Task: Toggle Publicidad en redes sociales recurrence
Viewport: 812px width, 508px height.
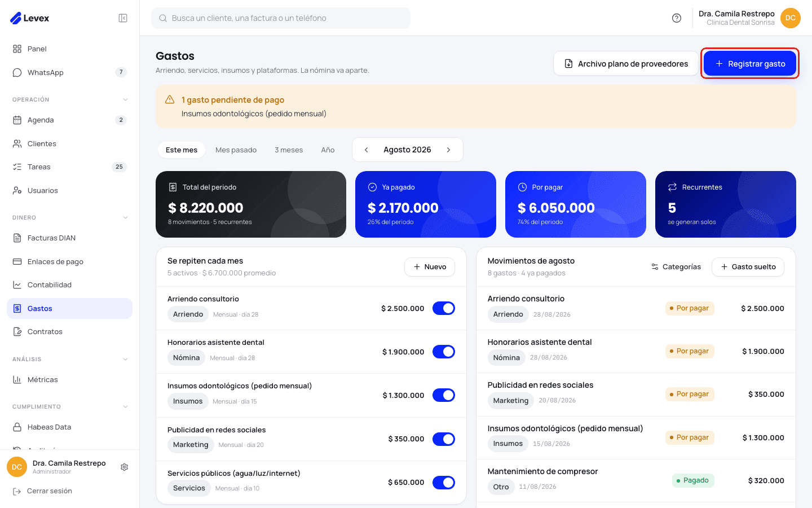Action: [444, 439]
